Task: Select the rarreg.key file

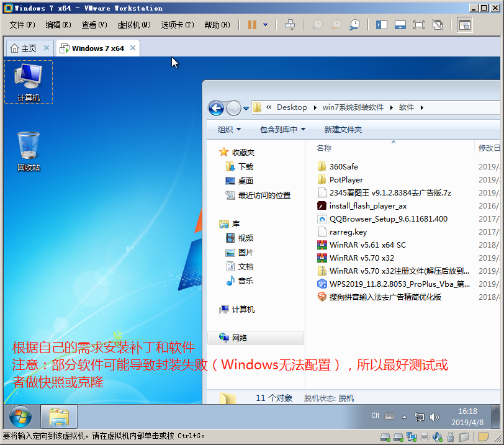Action: pos(342,232)
